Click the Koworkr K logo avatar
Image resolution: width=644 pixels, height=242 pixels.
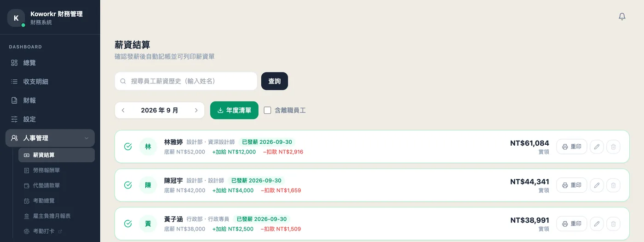(x=16, y=18)
